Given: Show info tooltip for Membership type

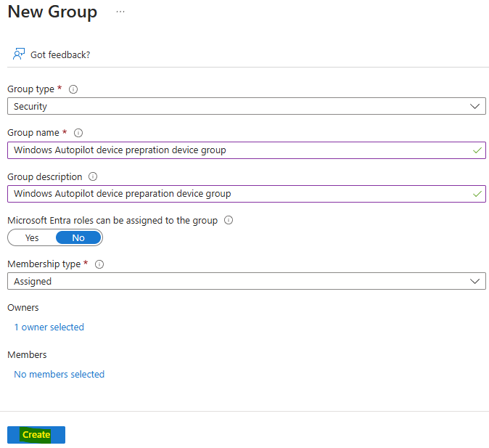Looking at the screenshot, I should 99,264.
